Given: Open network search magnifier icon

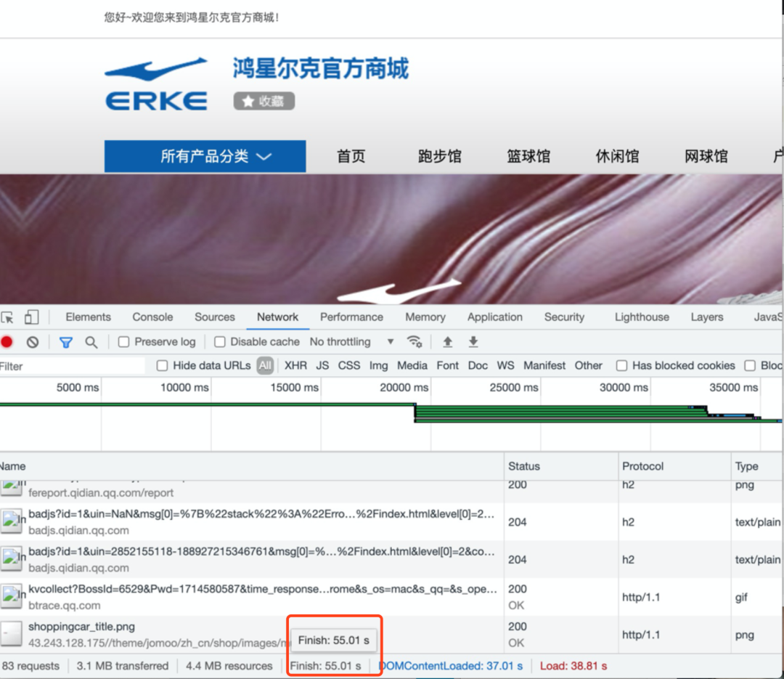Looking at the screenshot, I should tap(91, 342).
